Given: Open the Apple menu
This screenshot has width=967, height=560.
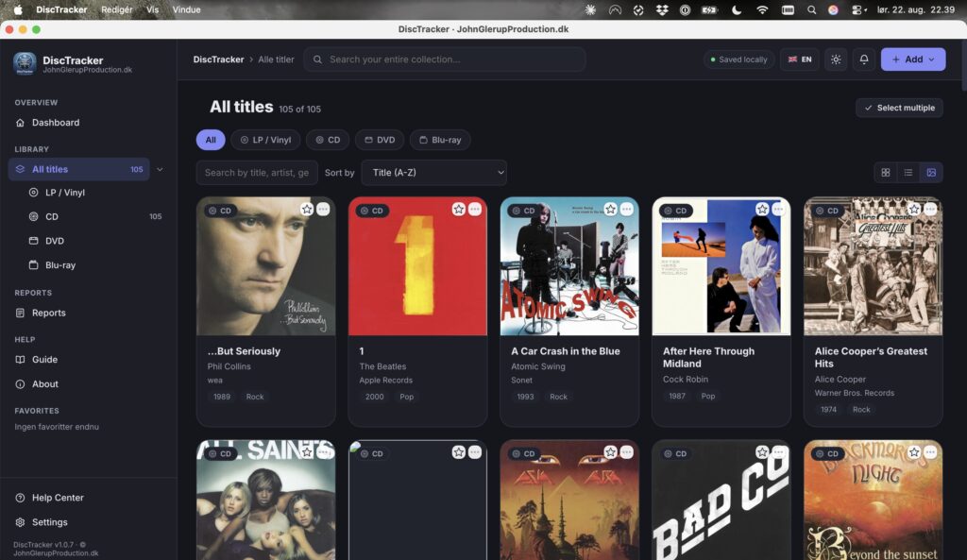Looking at the screenshot, I should (18, 9).
